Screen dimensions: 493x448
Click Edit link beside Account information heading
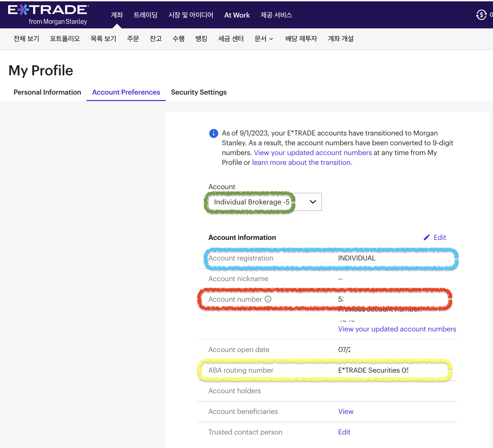coord(440,238)
